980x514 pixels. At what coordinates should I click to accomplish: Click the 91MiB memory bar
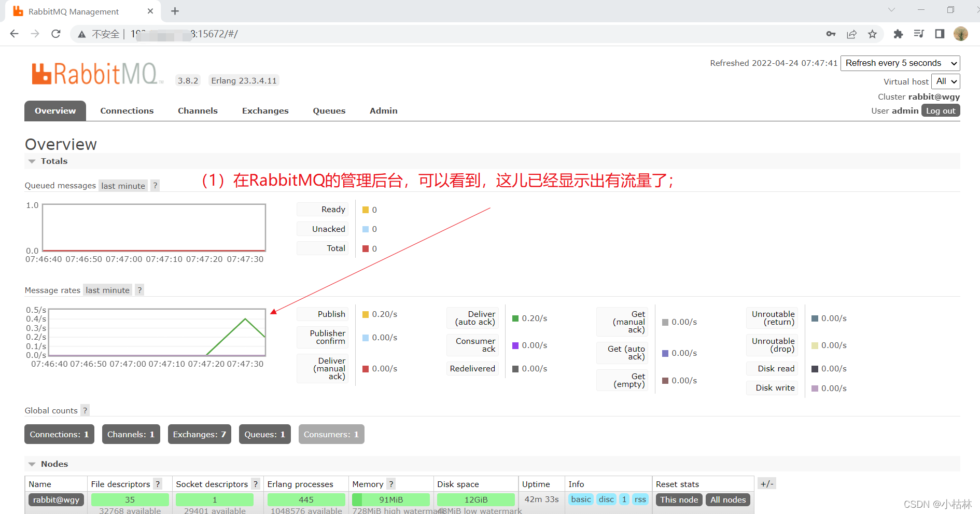tap(391, 499)
